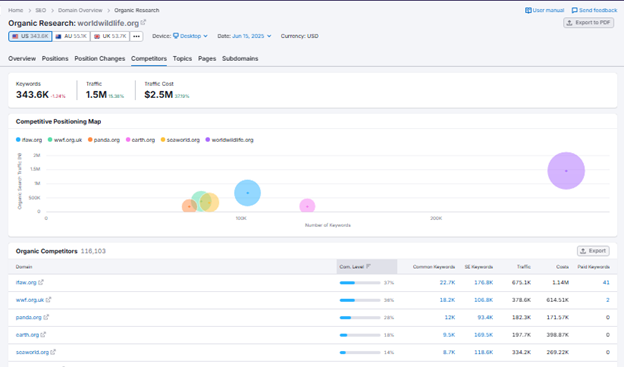The height and width of the screenshot is (367, 624).
Task: Open the Device Desktop dropdown
Action: point(190,36)
